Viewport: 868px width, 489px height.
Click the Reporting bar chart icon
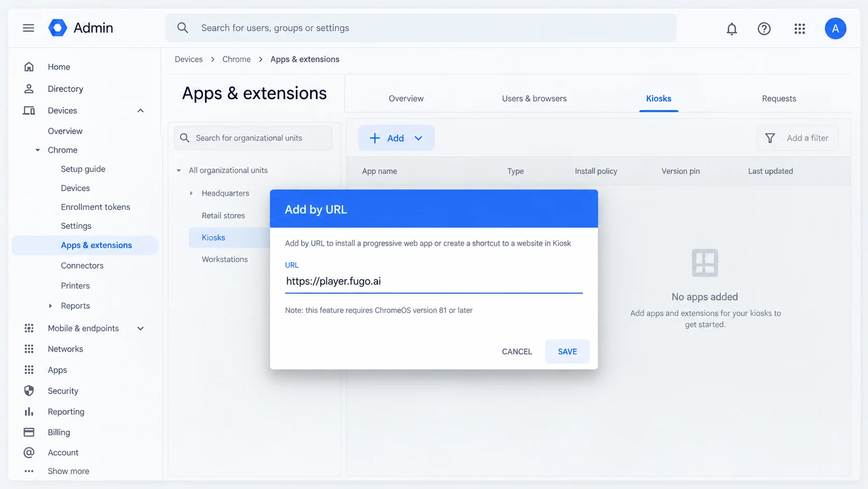[x=29, y=412]
